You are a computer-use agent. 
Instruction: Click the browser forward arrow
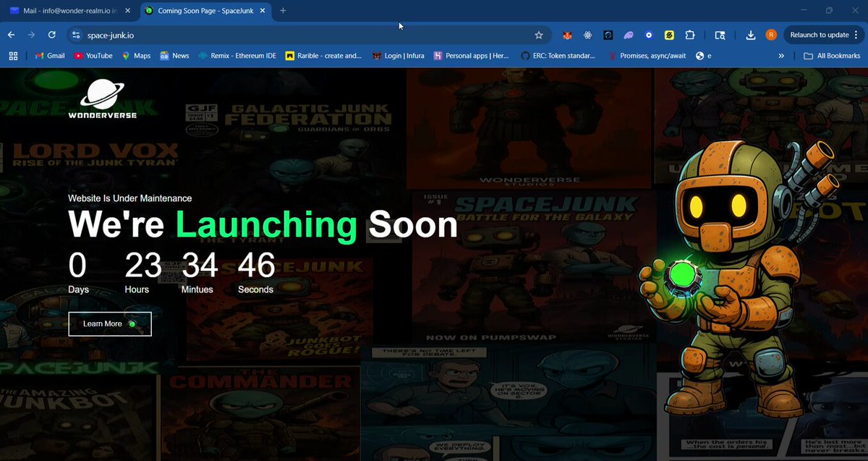[31, 35]
